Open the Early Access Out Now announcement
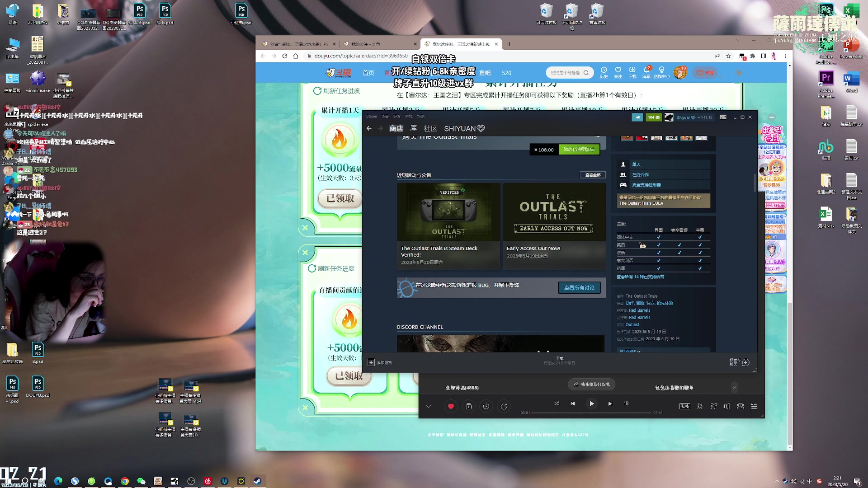This screenshot has width=868, height=488. [x=554, y=226]
